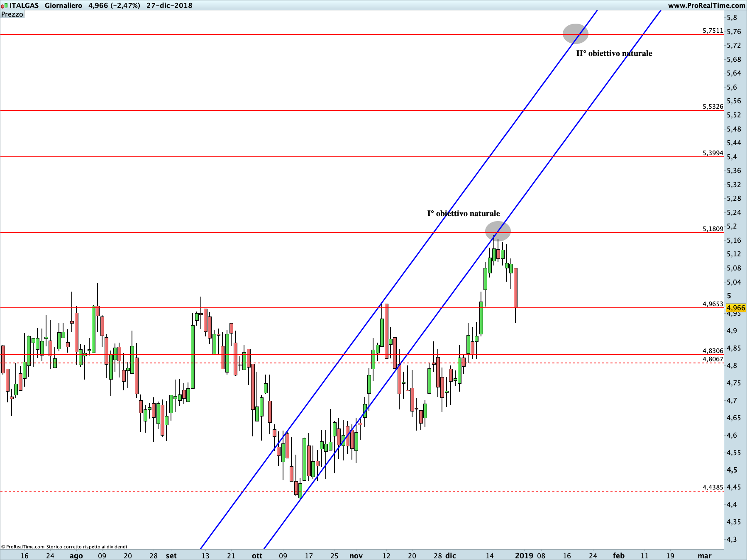Click the 4,3 value on price axis
Viewport: 747px width, 560px height.
[732, 539]
